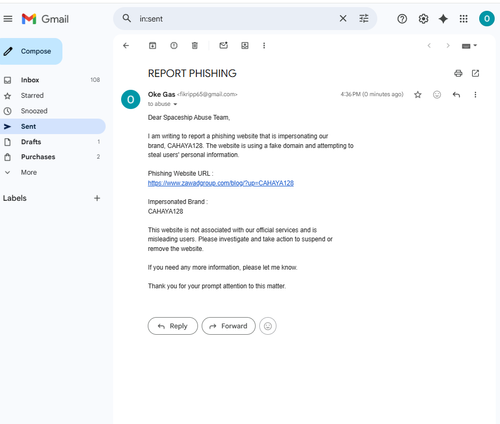Click the search magnifier icon
Image resolution: width=500 pixels, height=424 pixels.
127,18
